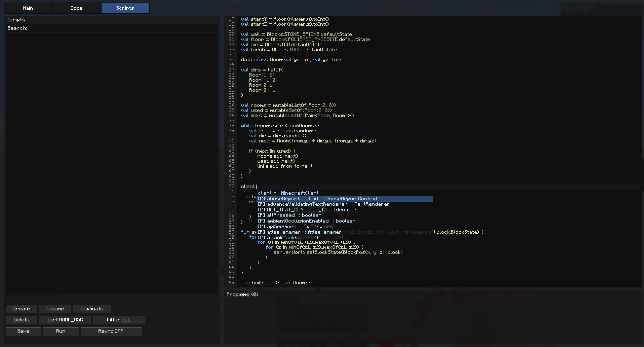Screen dimensions: 644x347
Task: Click line number 69 in gutter
Action: [x=231, y=283]
